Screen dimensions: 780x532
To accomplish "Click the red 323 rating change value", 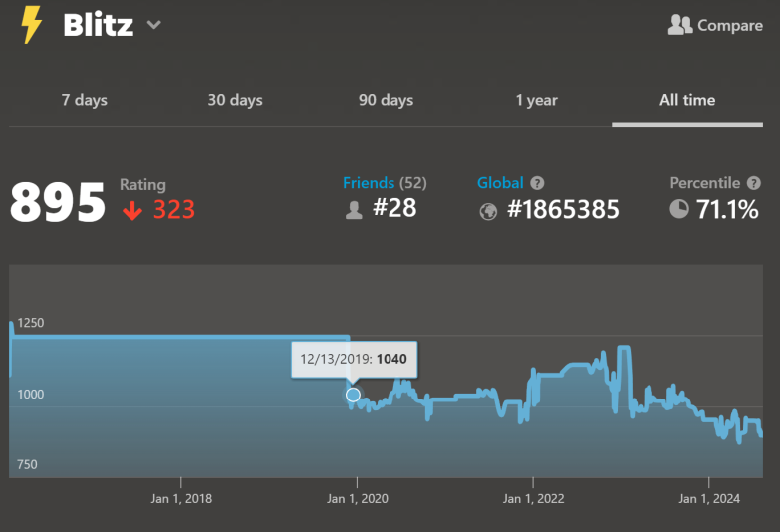I will click(174, 209).
